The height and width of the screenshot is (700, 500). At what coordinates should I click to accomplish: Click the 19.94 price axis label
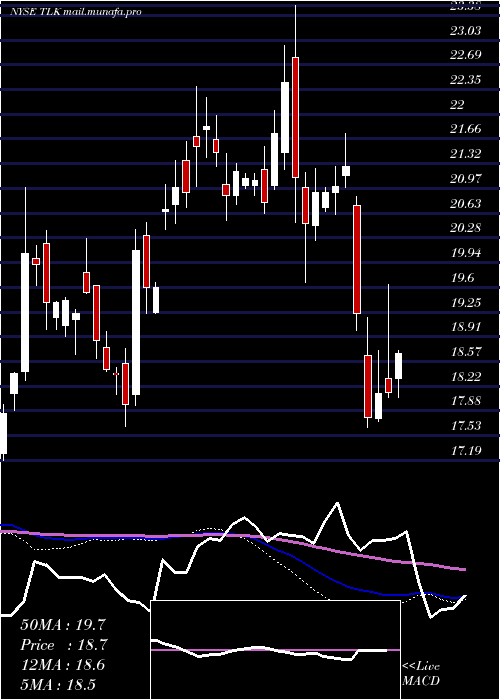click(x=466, y=253)
